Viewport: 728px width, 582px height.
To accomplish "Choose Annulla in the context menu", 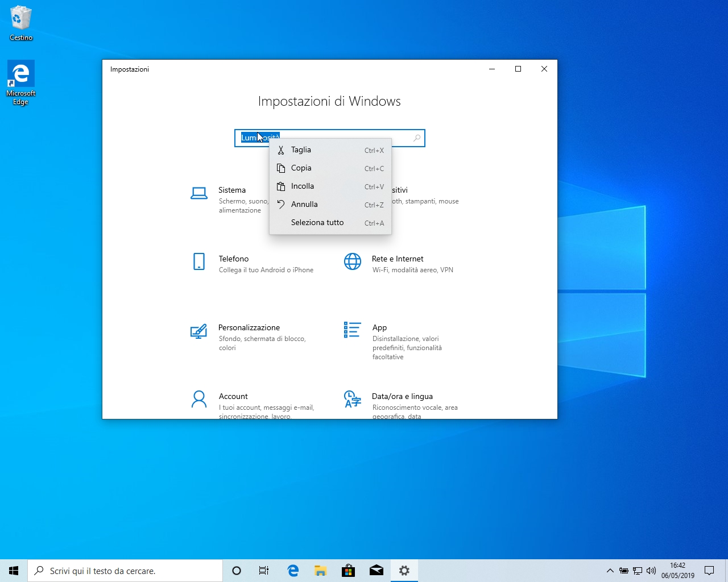I will tap(330, 205).
